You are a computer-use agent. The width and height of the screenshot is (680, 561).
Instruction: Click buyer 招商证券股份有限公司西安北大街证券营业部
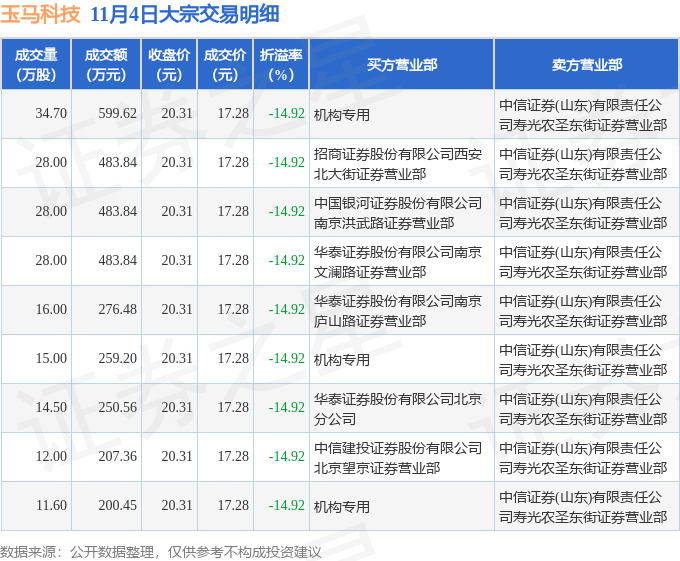click(x=398, y=164)
